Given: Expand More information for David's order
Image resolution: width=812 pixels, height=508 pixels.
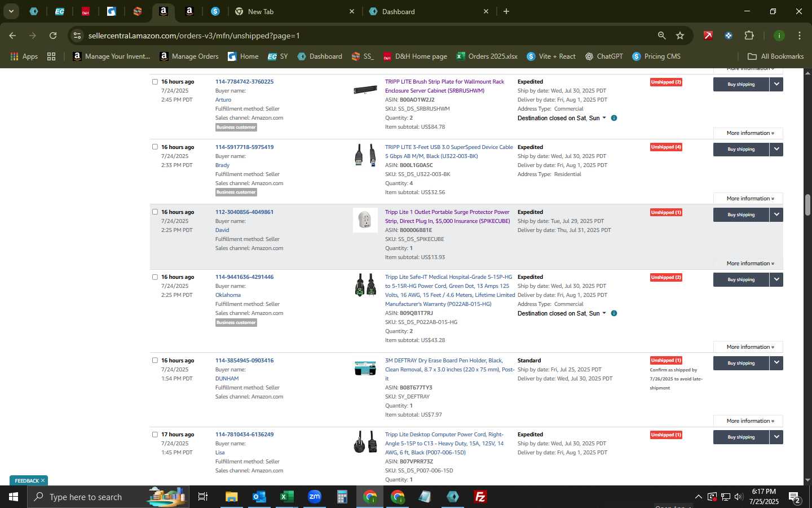Looking at the screenshot, I should (748, 264).
